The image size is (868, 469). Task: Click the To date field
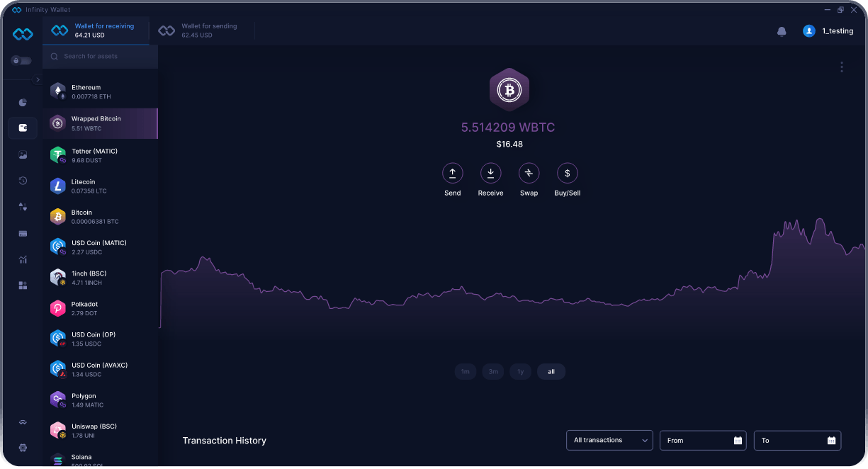[797, 440]
